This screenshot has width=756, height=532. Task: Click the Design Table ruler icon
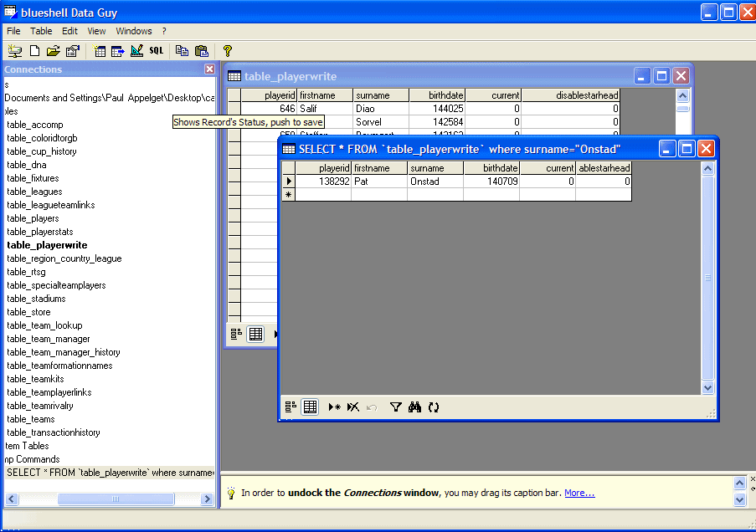pyautogui.click(x=136, y=51)
